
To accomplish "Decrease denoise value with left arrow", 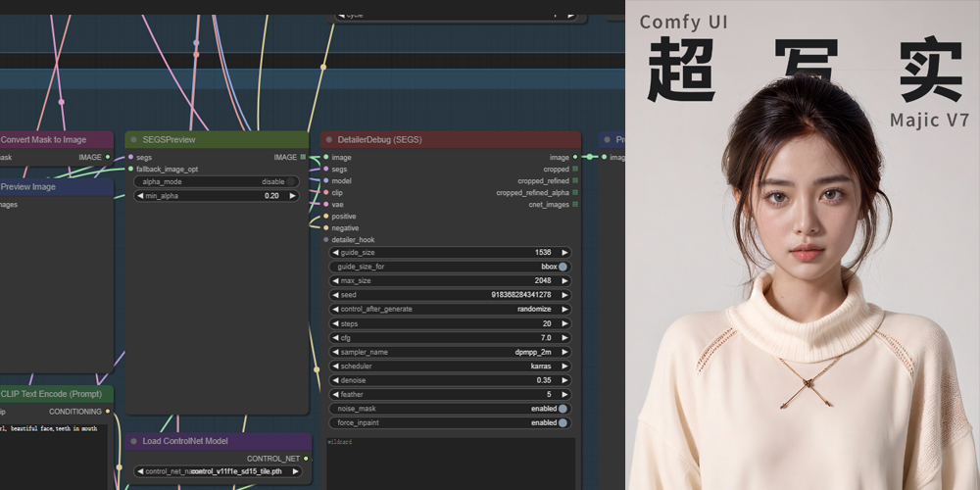I will [x=335, y=380].
